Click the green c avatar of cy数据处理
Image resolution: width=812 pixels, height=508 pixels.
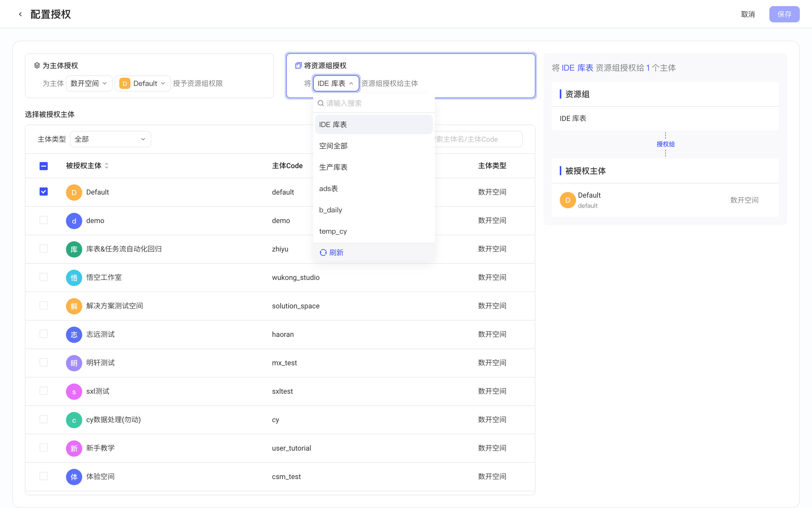(74, 420)
